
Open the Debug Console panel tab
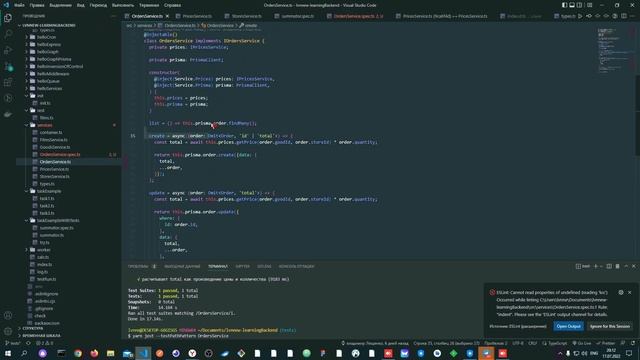click(x=296, y=266)
